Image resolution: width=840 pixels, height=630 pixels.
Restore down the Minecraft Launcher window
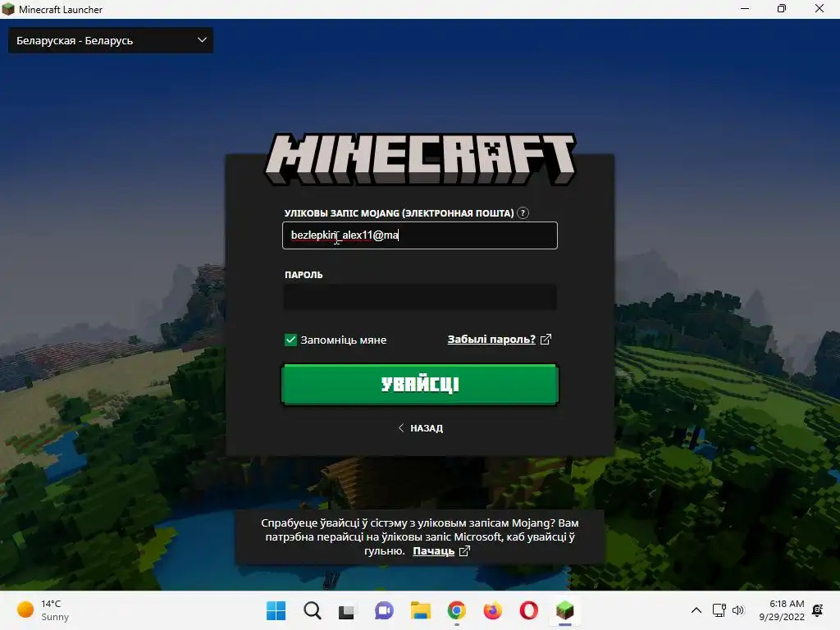[x=782, y=8]
